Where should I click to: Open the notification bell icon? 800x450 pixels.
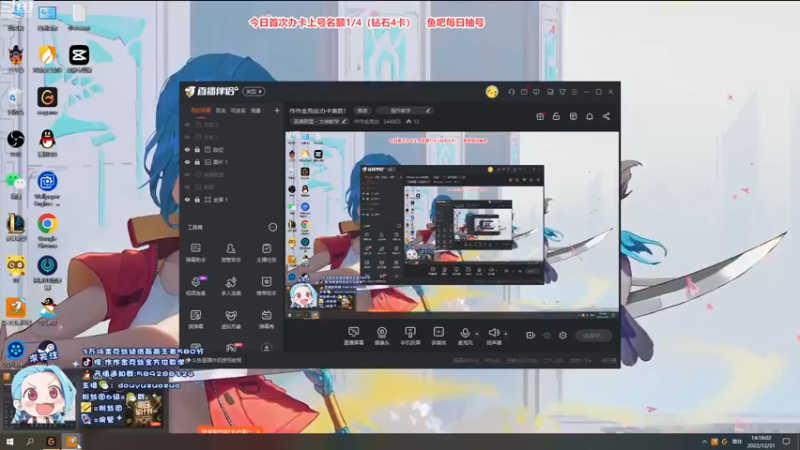[x=589, y=116]
